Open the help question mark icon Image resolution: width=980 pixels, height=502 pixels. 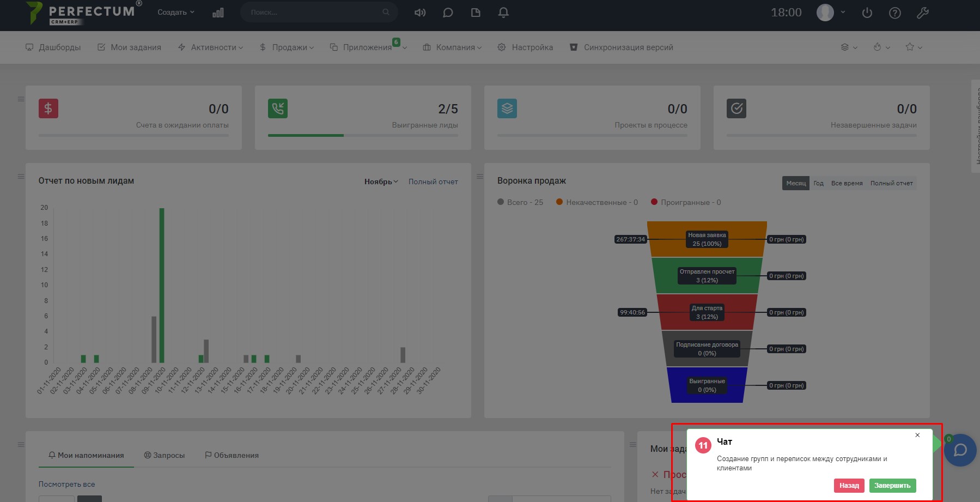[895, 13]
